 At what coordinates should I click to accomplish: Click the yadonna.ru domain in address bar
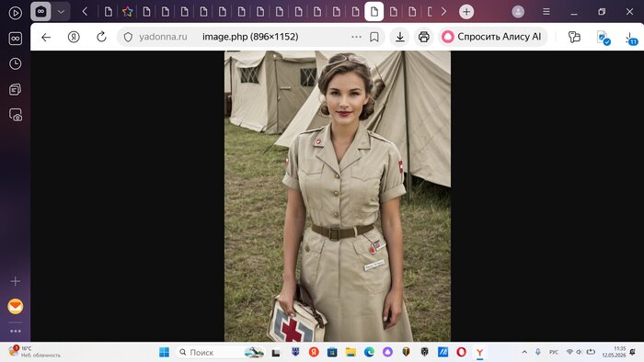click(x=163, y=37)
